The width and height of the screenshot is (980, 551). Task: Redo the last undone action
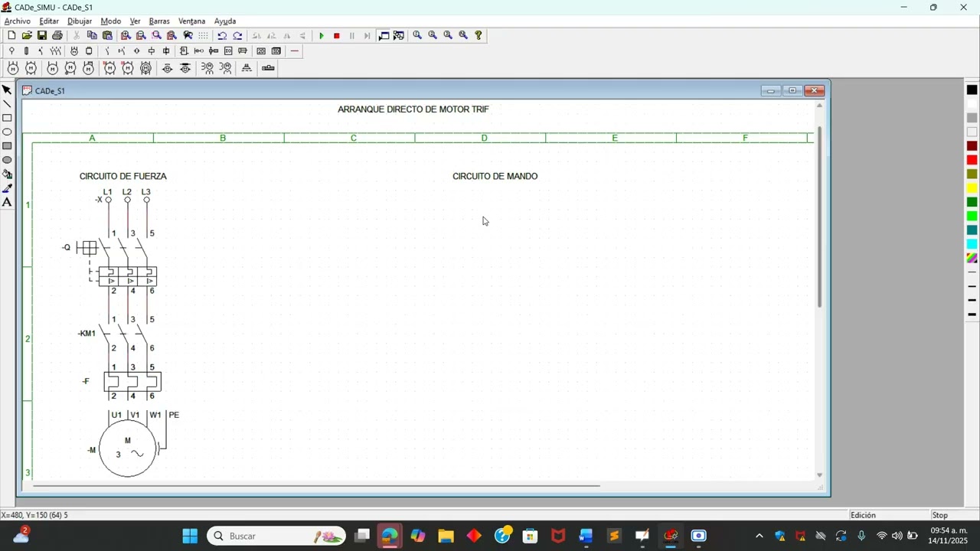click(237, 35)
